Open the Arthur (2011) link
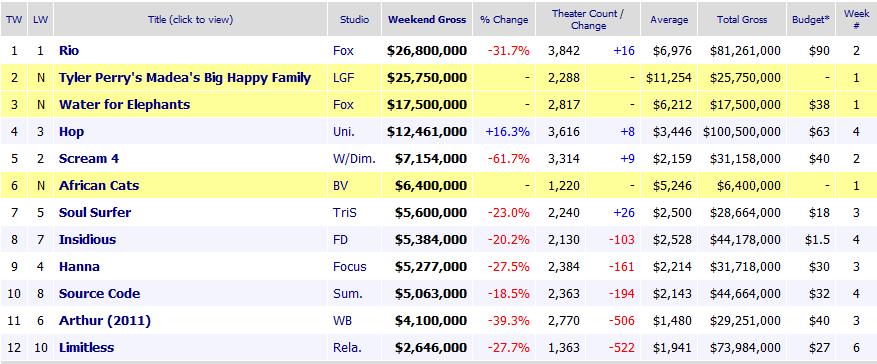This screenshot has width=877, height=364. (105, 321)
